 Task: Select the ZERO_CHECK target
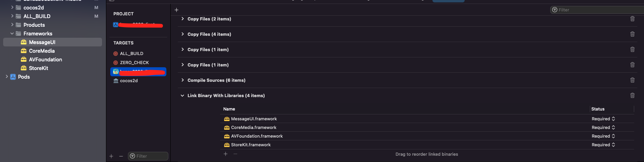[x=134, y=63]
